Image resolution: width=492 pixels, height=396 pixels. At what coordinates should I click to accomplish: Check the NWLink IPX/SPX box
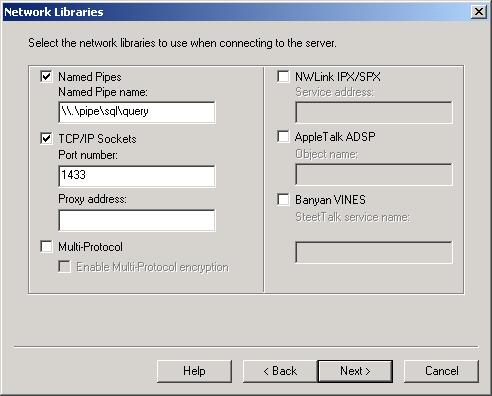(283, 76)
